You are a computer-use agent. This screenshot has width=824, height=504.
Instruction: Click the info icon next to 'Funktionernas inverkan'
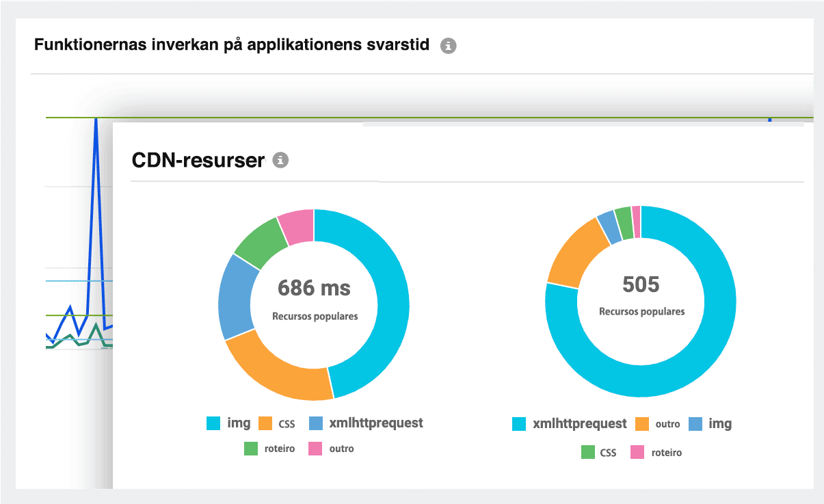(x=449, y=45)
